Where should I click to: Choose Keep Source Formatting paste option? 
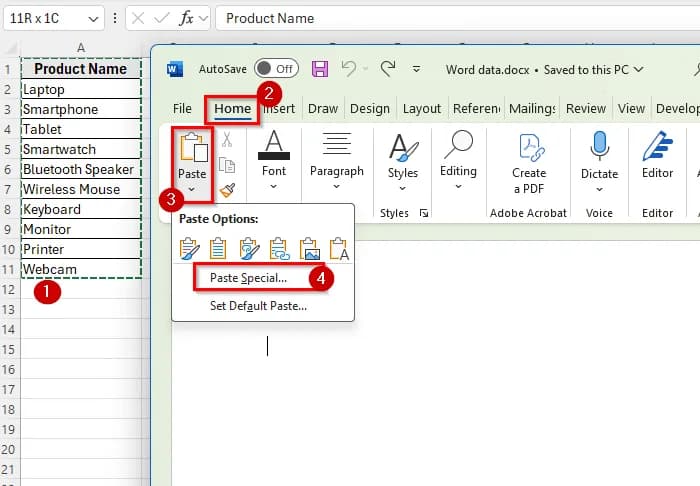(189, 248)
